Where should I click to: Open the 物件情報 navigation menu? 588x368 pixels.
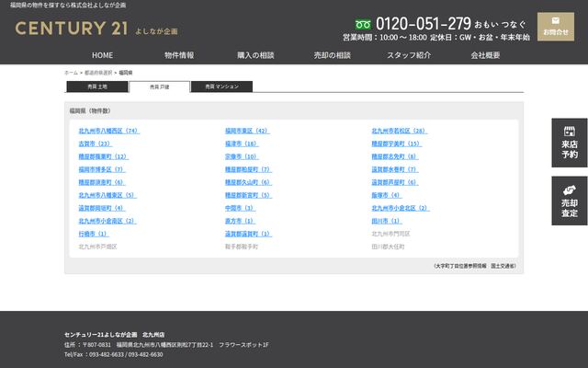pyautogui.click(x=179, y=55)
